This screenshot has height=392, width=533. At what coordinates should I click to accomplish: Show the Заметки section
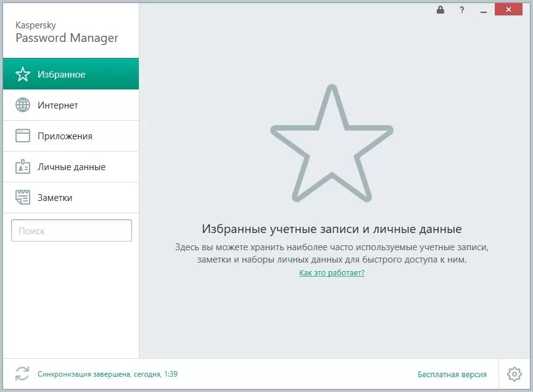(71, 198)
